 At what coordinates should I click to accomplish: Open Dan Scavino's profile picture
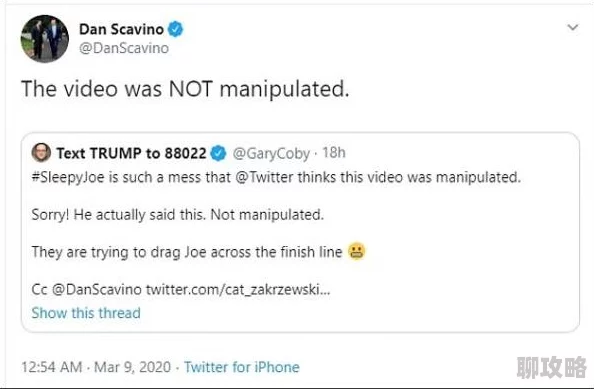point(45,39)
